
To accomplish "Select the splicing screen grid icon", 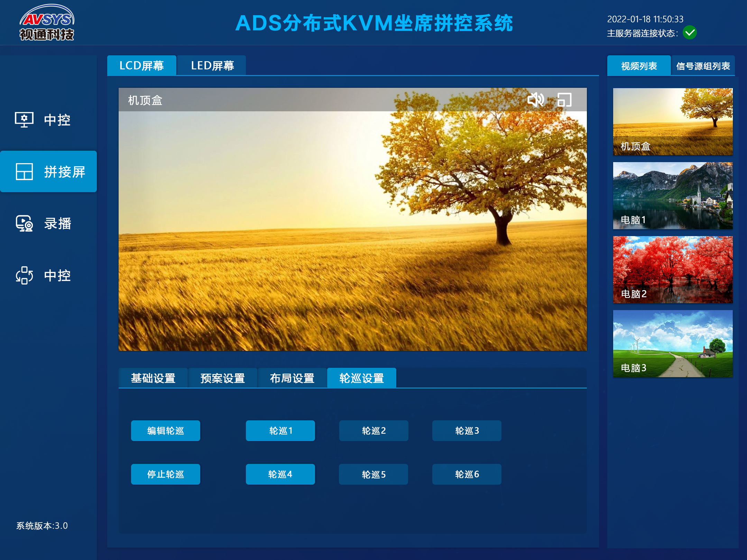I will [x=24, y=171].
